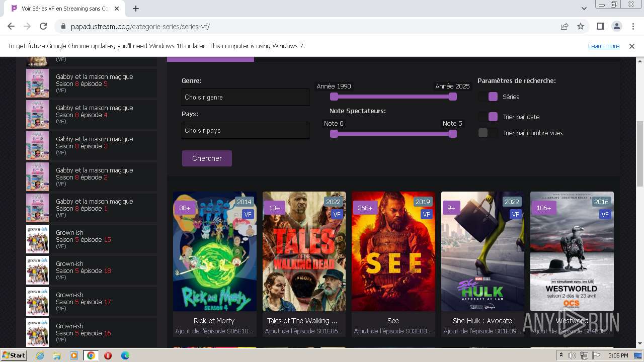Viewport: 644px width, 362px height.
Task: Share this page icon in address bar
Action: [565, 26]
